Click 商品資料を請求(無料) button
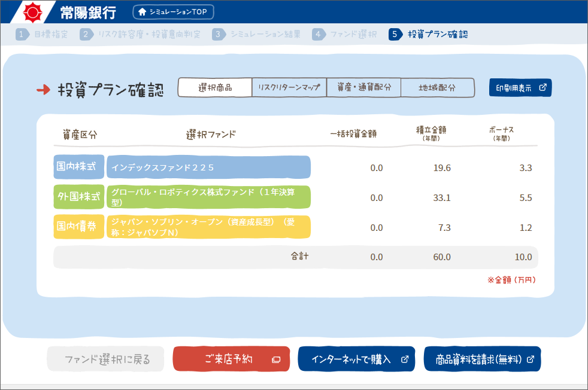 (x=482, y=359)
